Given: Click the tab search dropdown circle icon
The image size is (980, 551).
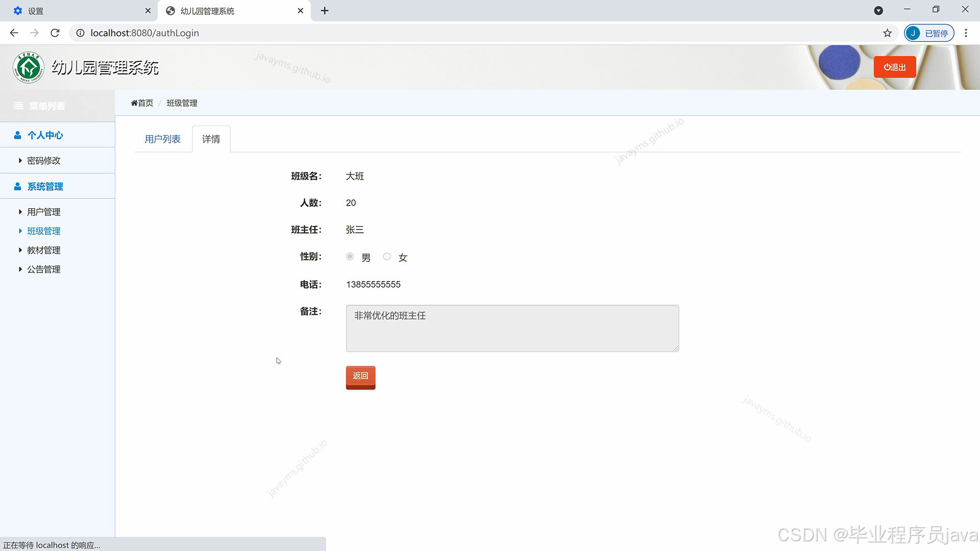Looking at the screenshot, I should (878, 11).
